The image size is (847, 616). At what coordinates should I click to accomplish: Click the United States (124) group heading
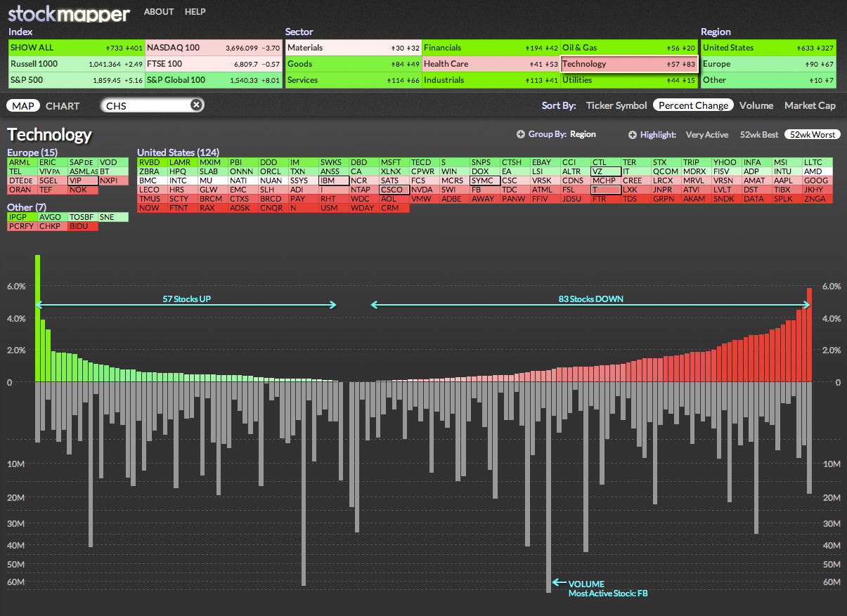pyautogui.click(x=178, y=152)
